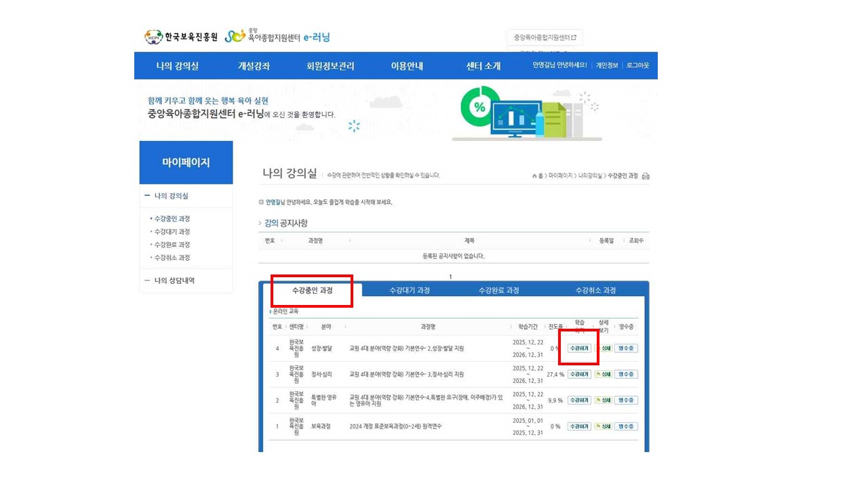Click the printer icon beside the breadcrumb
This screenshot has width=868, height=488.
(x=646, y=176)
